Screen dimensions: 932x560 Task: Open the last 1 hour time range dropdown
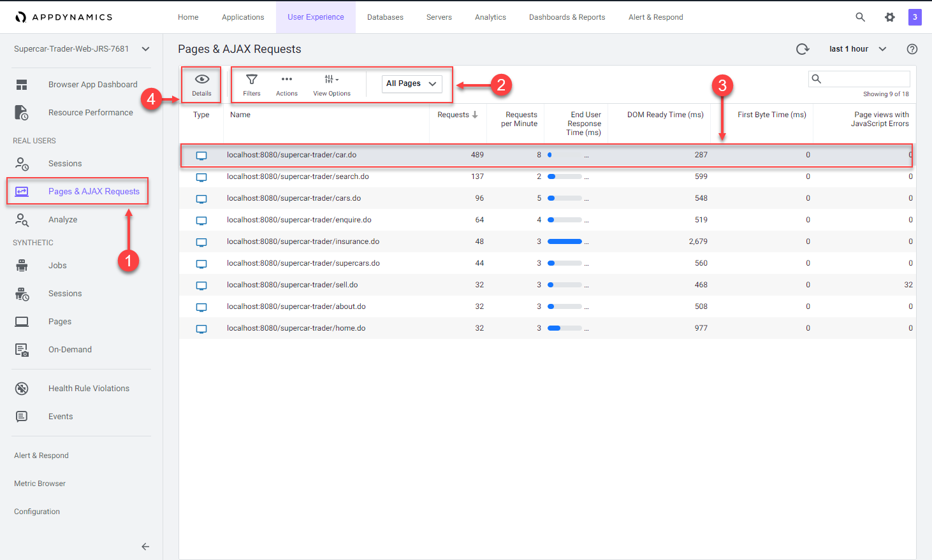857,49
